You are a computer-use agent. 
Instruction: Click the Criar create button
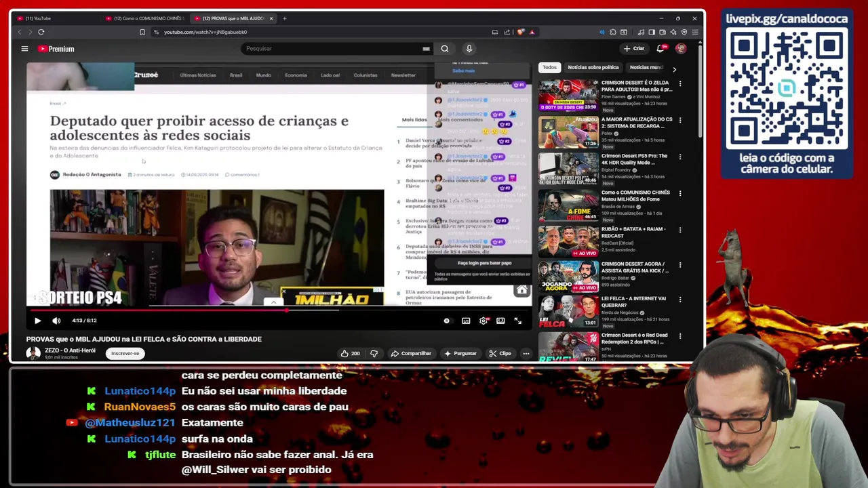(634, 49)
